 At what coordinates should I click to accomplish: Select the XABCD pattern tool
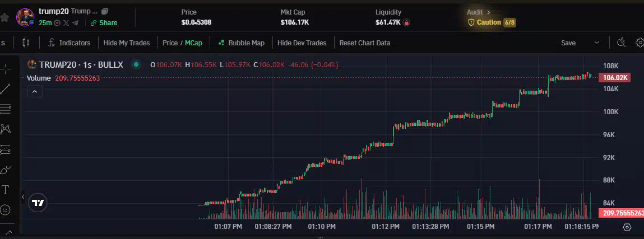[6, 129]
